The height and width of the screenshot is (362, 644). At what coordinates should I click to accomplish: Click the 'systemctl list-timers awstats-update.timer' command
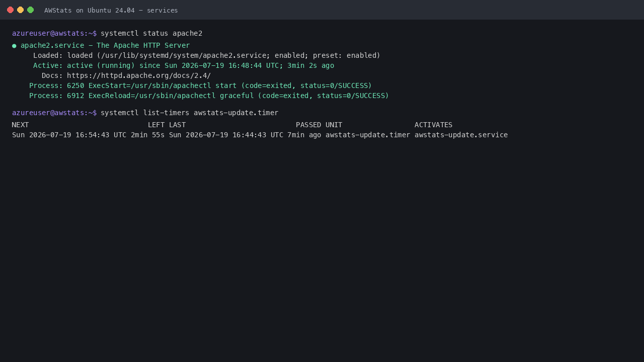[x=190, y=113]
